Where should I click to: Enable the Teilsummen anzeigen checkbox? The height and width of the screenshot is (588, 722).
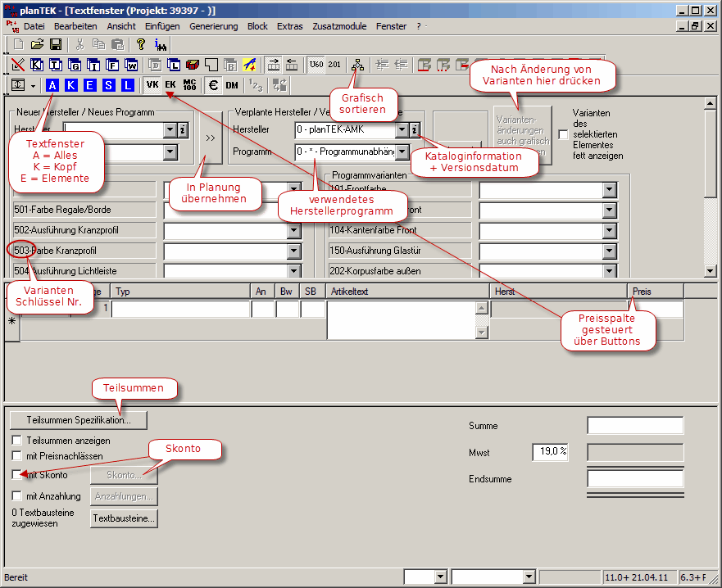pos(17,441)
